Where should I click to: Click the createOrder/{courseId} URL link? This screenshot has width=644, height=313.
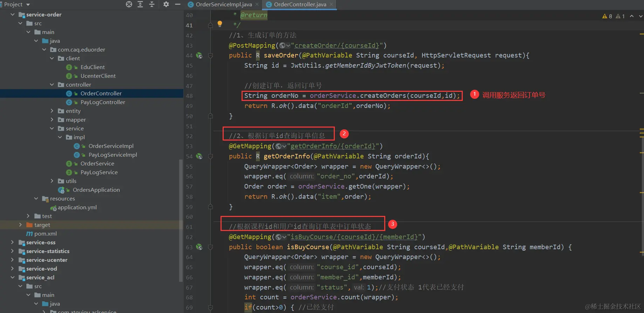[x=337, y=46]
